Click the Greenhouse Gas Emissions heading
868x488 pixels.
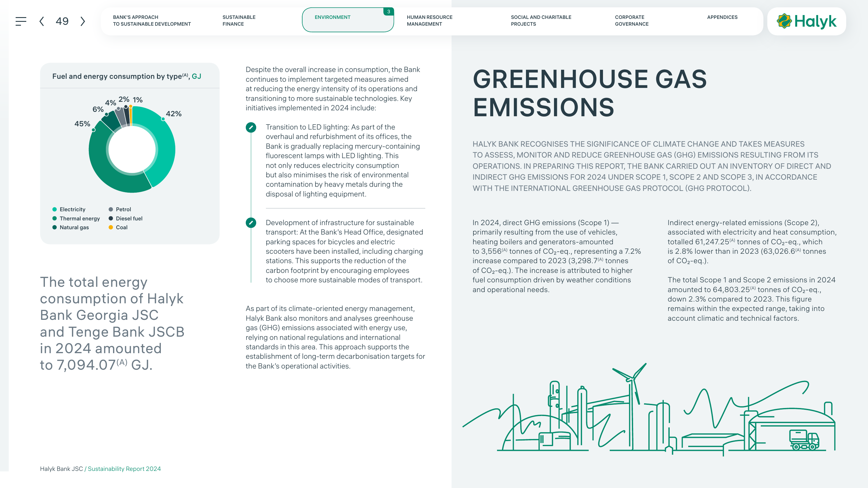[590, 93]
